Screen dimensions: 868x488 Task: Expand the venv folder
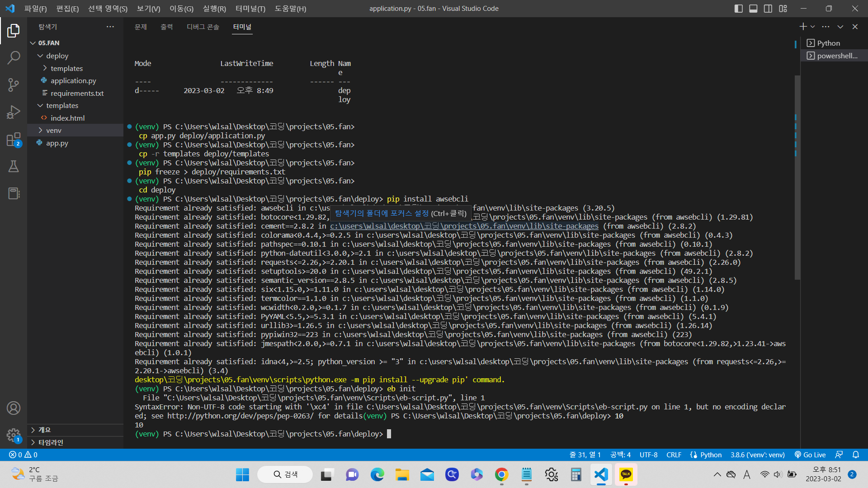[75, 130]
